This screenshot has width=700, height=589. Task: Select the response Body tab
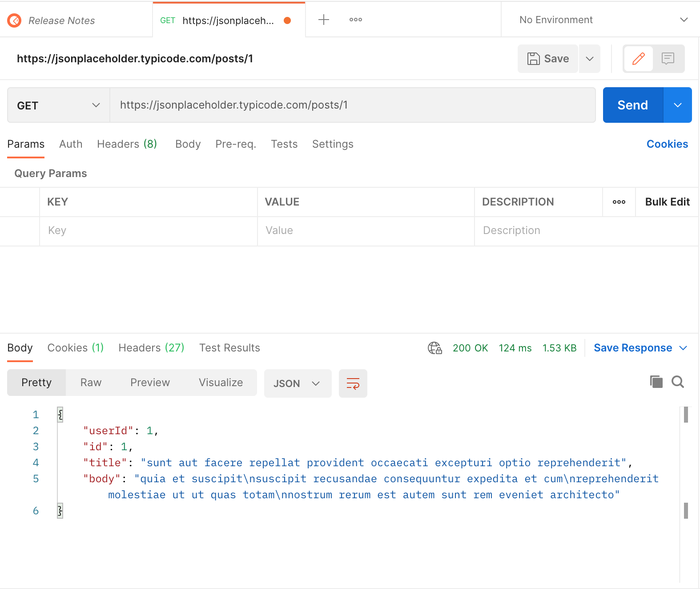(x=20, y=348)
